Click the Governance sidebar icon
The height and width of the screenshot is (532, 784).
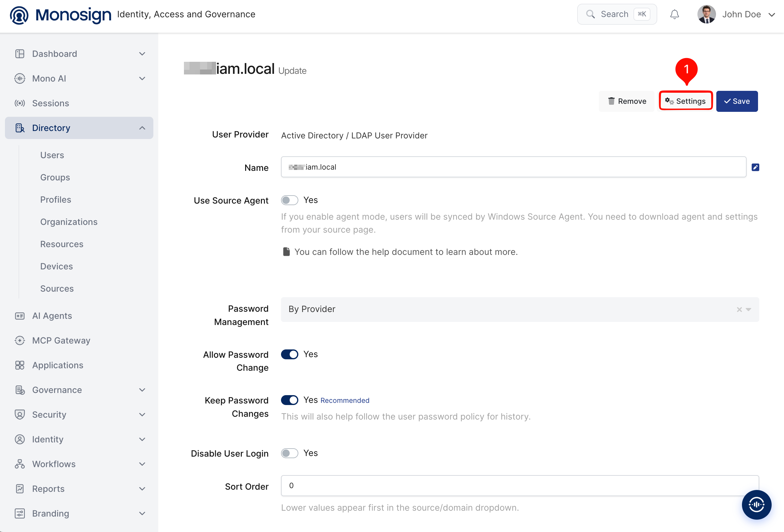[20, 390]
